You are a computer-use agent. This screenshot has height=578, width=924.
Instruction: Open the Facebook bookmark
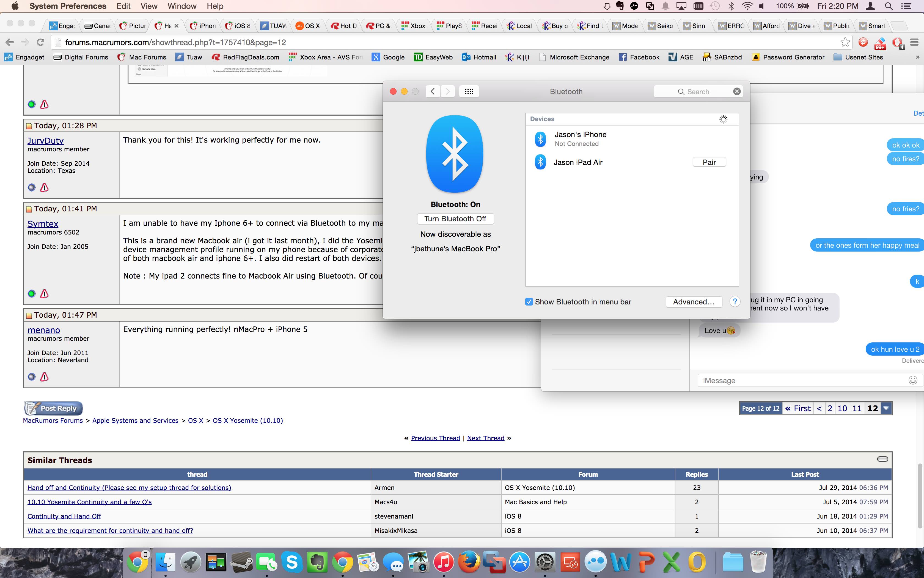click(639, 57)
